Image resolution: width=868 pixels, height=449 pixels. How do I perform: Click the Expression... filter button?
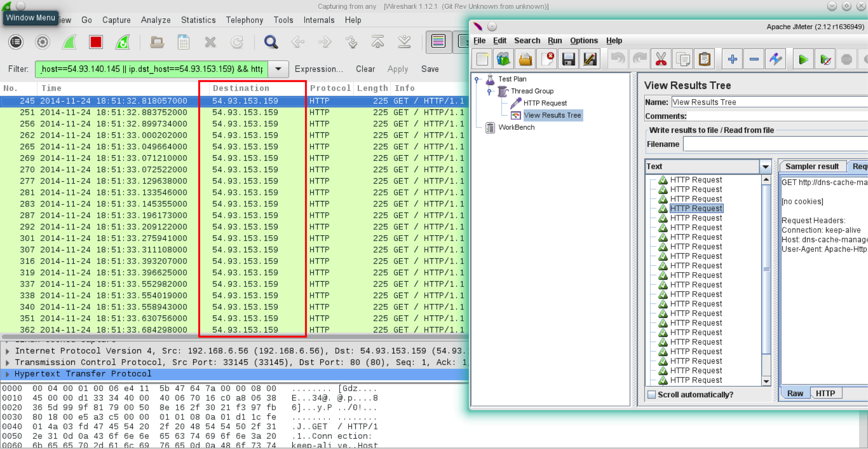coord(319,69)
